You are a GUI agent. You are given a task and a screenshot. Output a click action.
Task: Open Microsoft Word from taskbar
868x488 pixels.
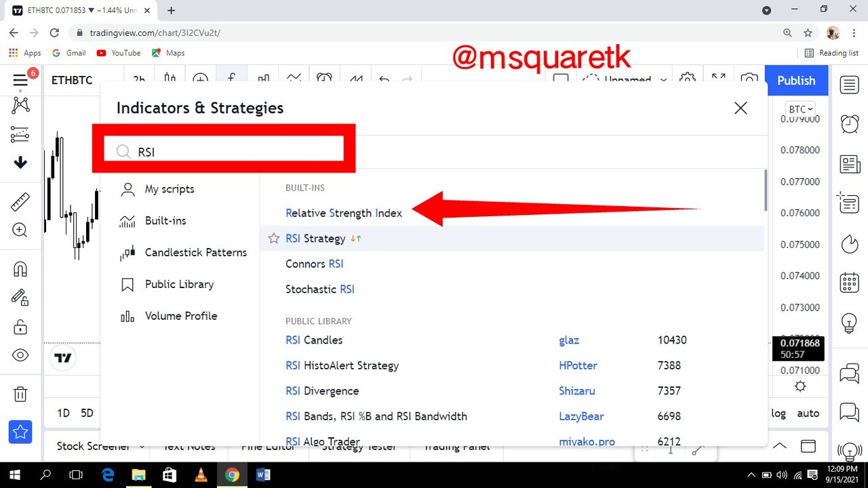point(263,475)
